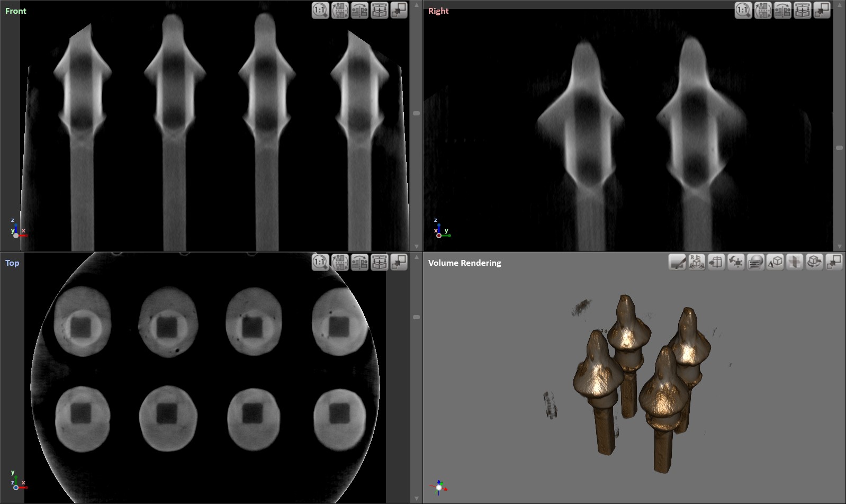
Task: Click the clipping box icon in Volume Rendering
Action: click(716, 262)
